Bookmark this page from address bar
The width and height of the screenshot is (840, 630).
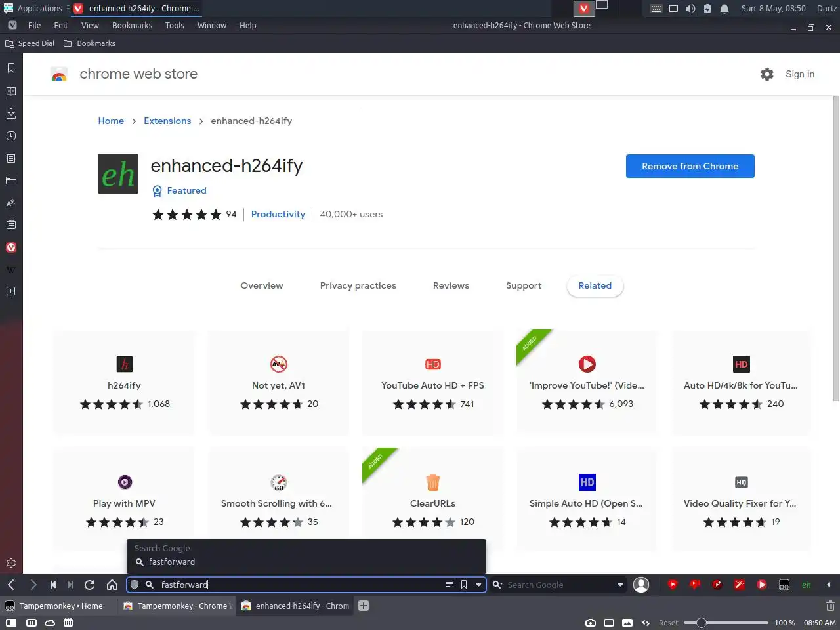464,585
